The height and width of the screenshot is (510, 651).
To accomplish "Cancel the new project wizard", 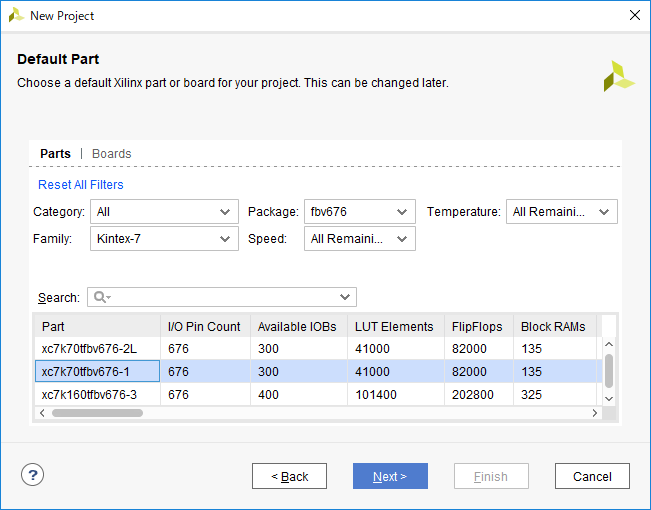I will [x=591, y=477].
